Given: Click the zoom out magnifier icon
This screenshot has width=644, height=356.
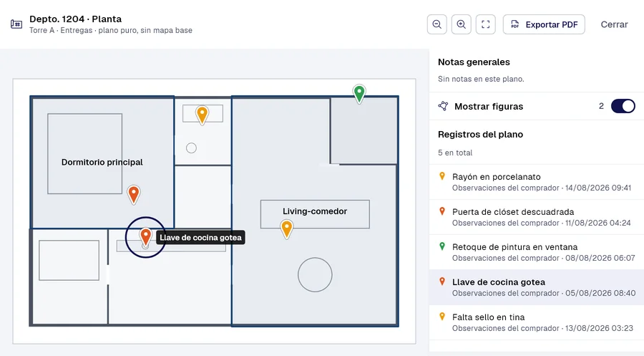Looking at the screenshot, I should click(x=436, y=24).
